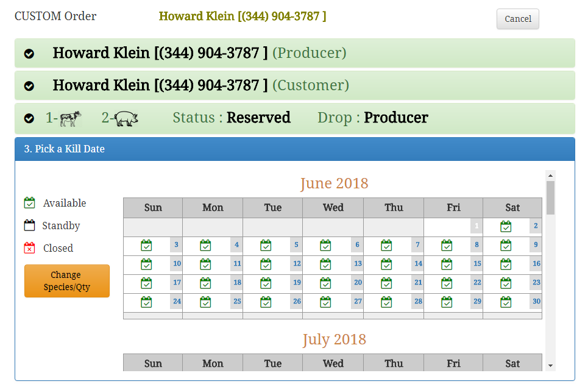The height and width of the screenshot is (384, 588).
Task: Pick the available icon on Sunday June 24
Action: point(146,302)
